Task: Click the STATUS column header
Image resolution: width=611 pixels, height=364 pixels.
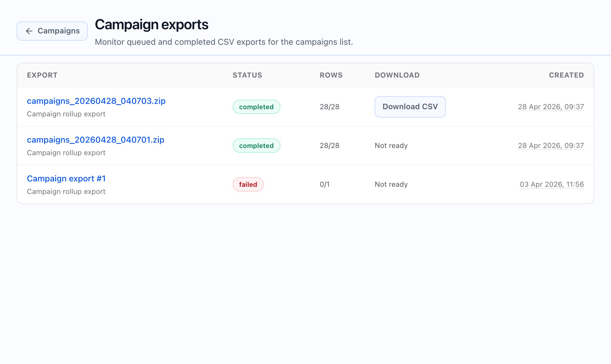Action: click(x=247, y=75)
